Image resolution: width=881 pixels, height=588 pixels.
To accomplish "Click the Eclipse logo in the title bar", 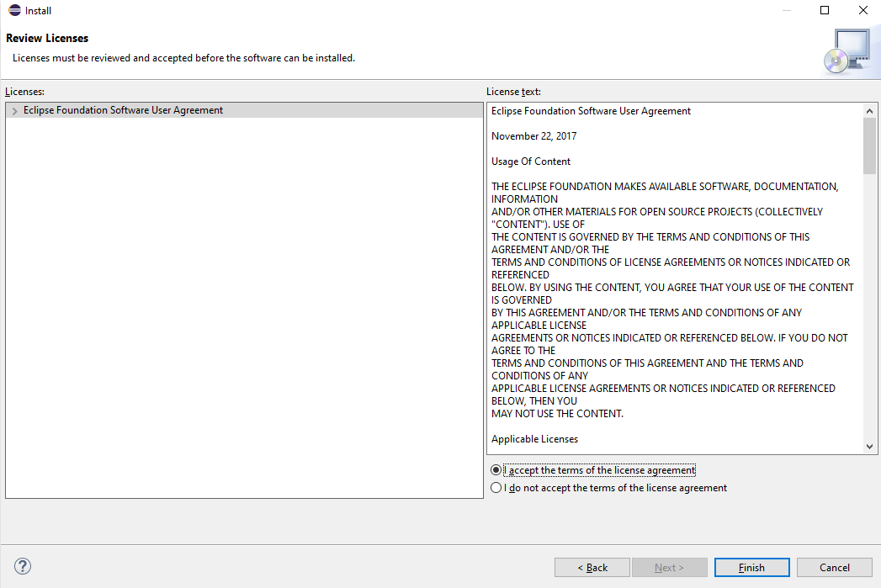I will point(14,11).
